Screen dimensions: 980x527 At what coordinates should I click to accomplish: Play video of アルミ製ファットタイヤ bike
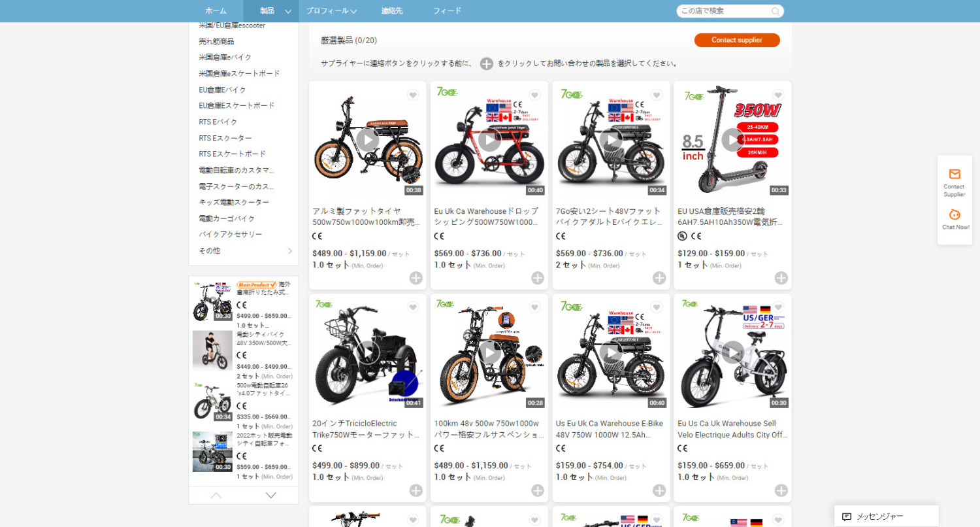click(x=368, y=140)
